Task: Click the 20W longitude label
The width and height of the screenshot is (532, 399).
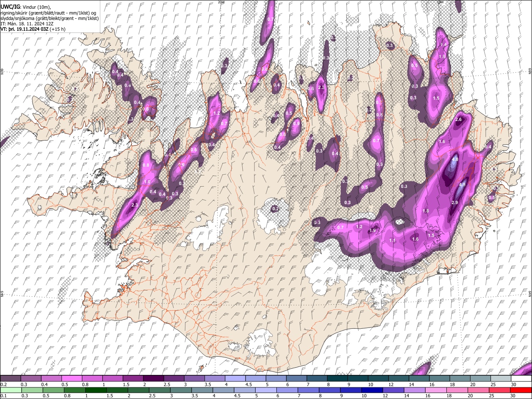Action: point(221,2)
